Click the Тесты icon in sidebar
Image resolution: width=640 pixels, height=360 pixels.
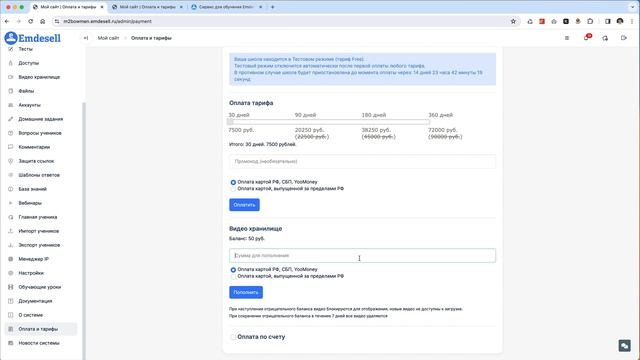(11, 49)
